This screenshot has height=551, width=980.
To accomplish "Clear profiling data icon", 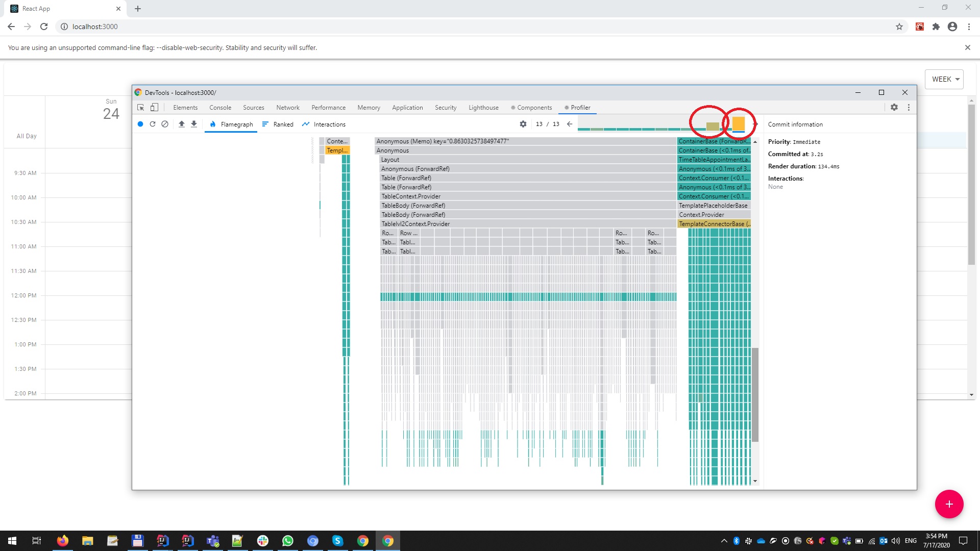I will pos(165,124).
